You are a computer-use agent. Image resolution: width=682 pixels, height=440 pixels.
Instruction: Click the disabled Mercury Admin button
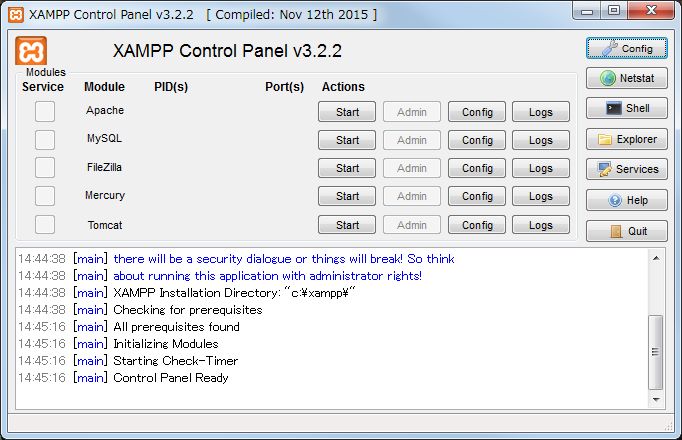point(411,196)
